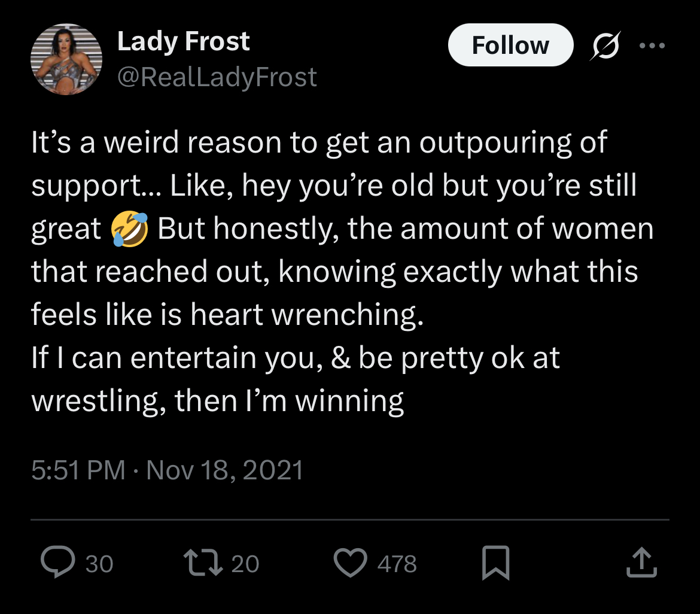The width and height of the screenshot is (700, 614).
Task: Open Lady Frost's profile picture
Action: tap(66, 59)
